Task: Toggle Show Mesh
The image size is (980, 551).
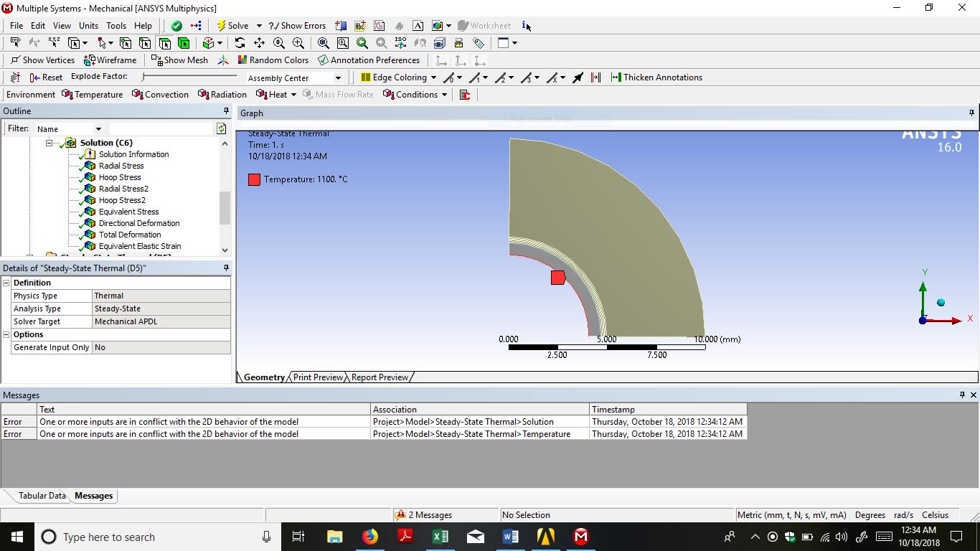Action: point(179,60)
